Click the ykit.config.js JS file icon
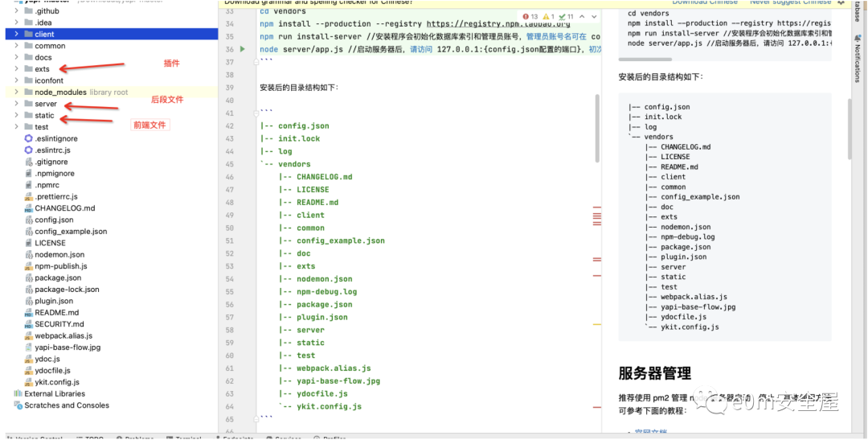This screenshot has width=868, height=440. [29, 382]
